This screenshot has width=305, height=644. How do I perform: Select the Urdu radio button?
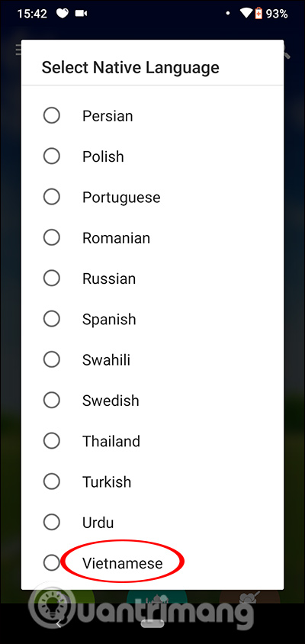[52, 522]
